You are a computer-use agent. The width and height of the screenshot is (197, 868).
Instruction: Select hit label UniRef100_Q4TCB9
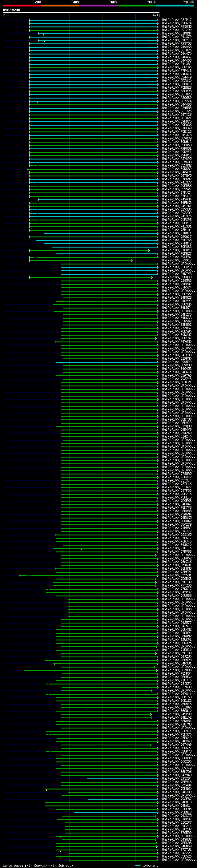click(x=177, y=355)
